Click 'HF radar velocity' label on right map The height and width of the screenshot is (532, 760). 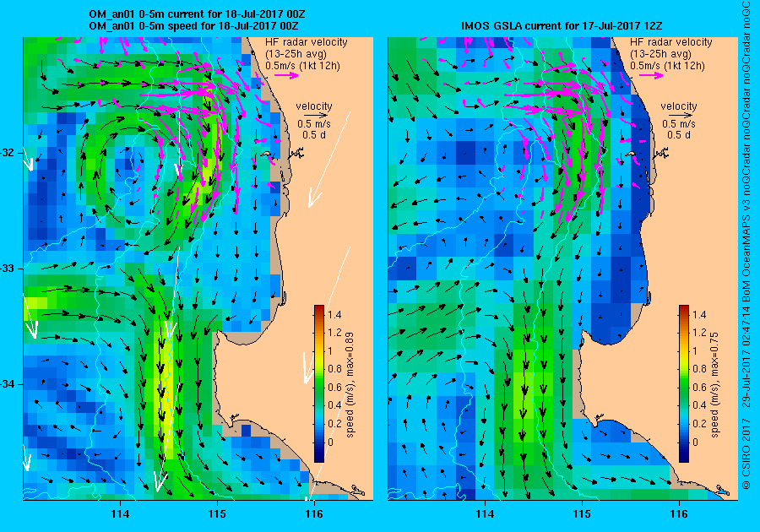pyautogui.click(x=671, y=42)
